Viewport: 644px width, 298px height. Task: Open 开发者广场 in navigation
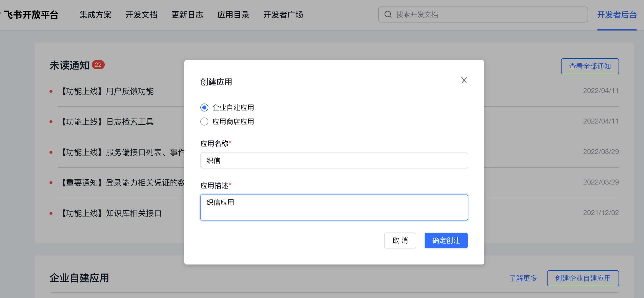[x=283, y=15]
